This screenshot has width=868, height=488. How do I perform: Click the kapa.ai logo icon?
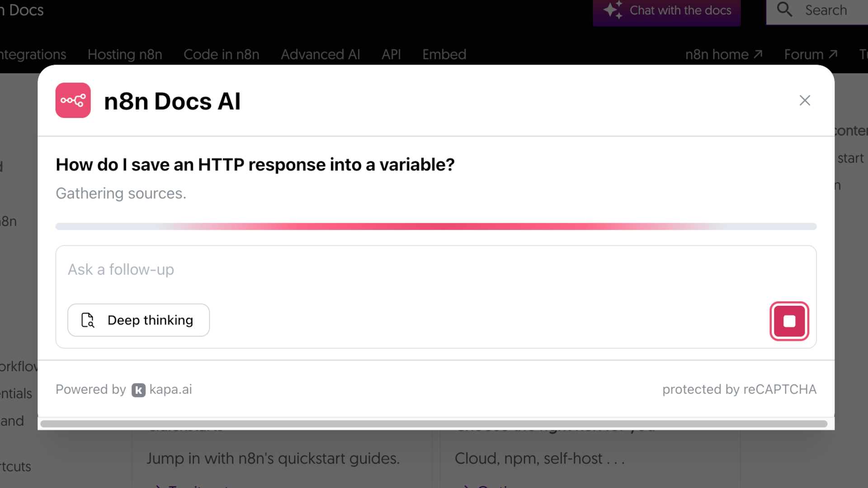coord(138,390)
